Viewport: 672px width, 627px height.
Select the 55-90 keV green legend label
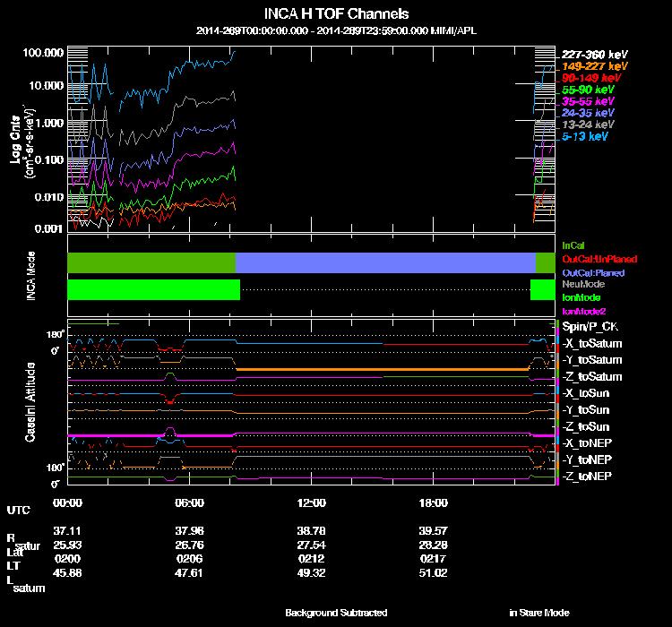[x=588, y=90]
